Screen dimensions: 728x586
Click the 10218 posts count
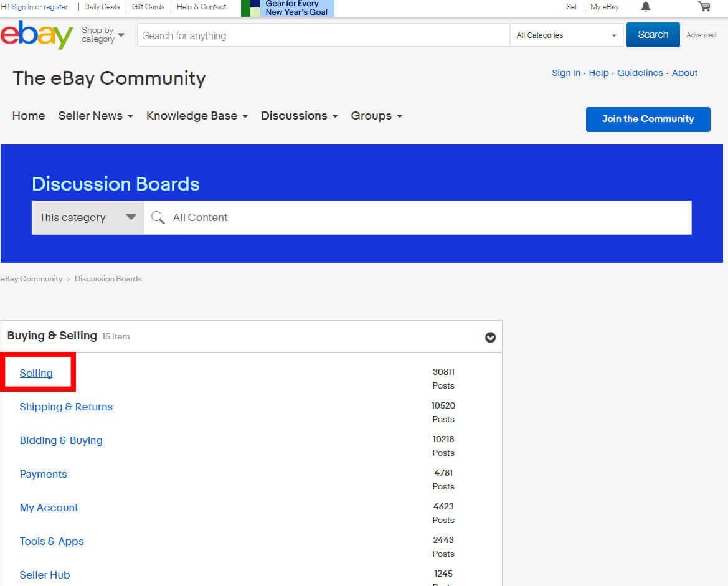[443, 439]
